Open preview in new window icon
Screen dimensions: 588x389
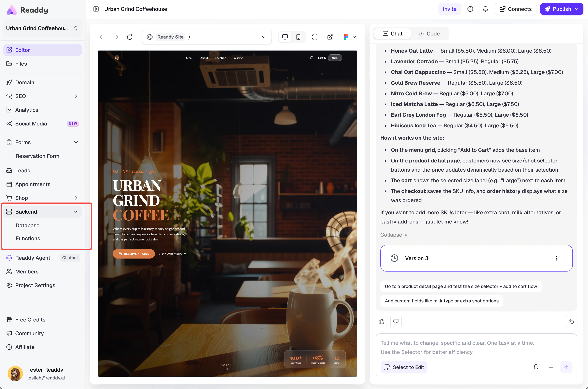(x=330, y=37)
